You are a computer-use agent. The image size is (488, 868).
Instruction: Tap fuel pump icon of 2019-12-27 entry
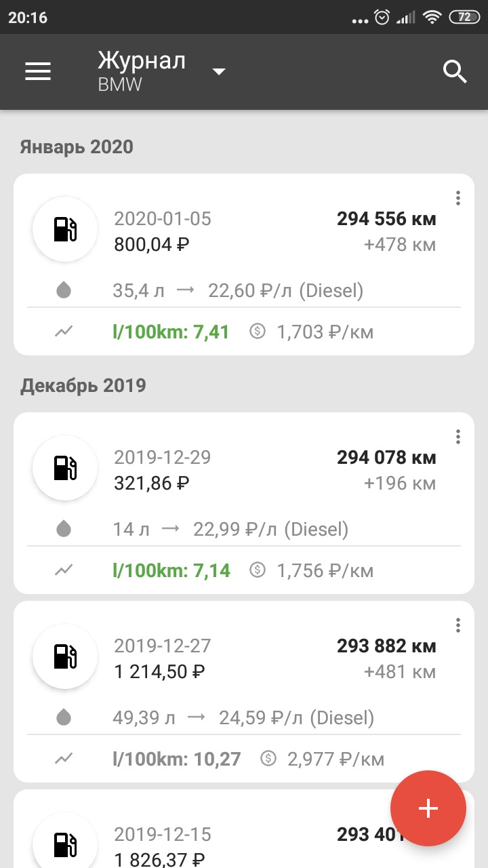[x=65, y=656]
